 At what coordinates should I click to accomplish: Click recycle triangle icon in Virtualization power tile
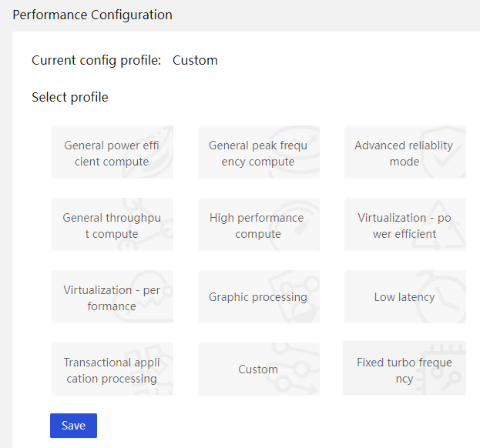439,225
